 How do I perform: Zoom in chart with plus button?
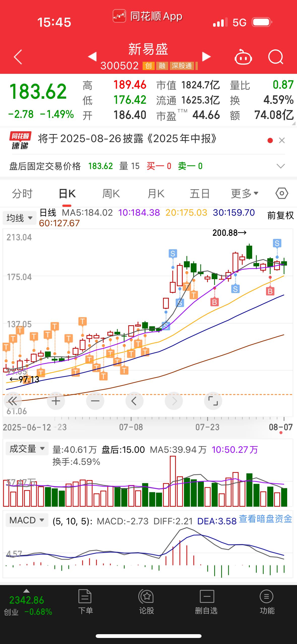click(x=56, y=401)
